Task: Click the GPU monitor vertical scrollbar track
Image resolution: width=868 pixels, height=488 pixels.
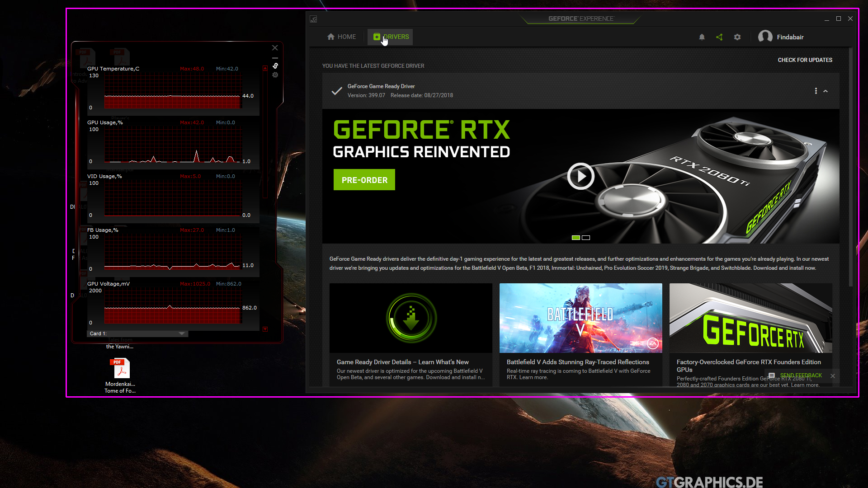Action: (265, 136)
